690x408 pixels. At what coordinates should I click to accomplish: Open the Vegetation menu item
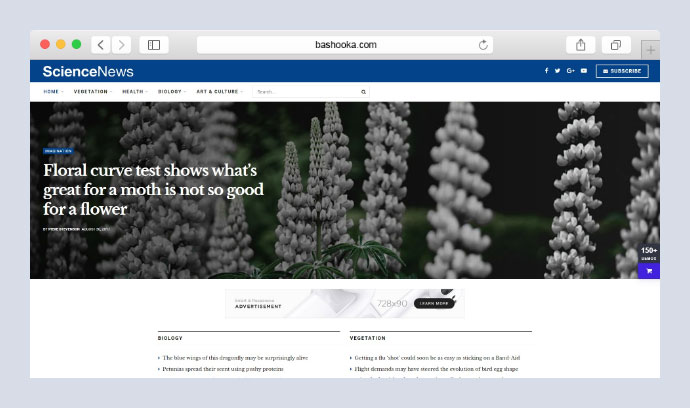click(91, 92)
